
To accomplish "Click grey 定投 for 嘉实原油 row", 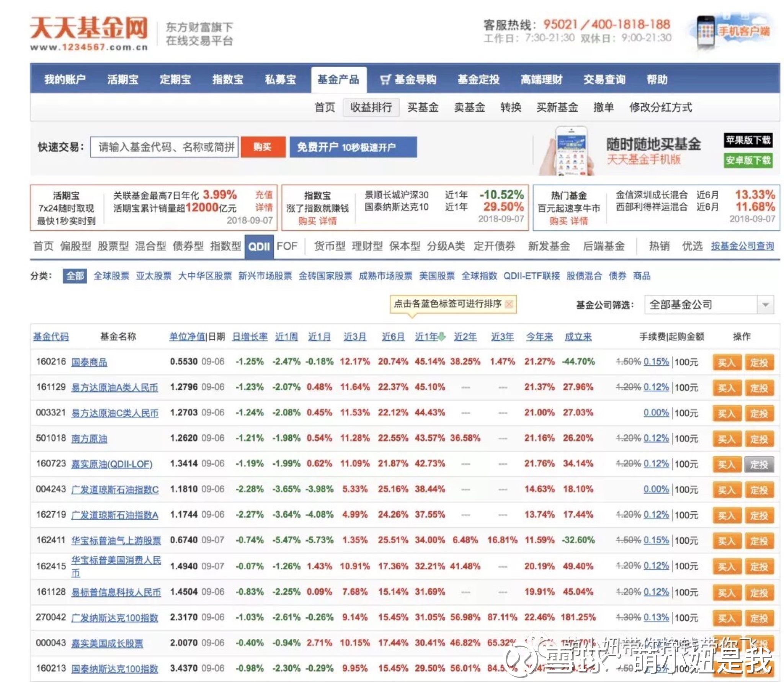I will pyautogui.click(x=759, y=464).
